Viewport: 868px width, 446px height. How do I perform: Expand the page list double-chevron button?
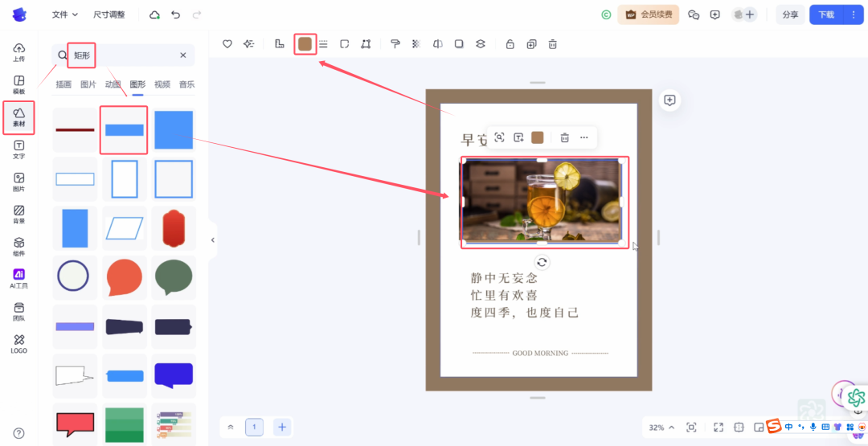tap(231, 428)
